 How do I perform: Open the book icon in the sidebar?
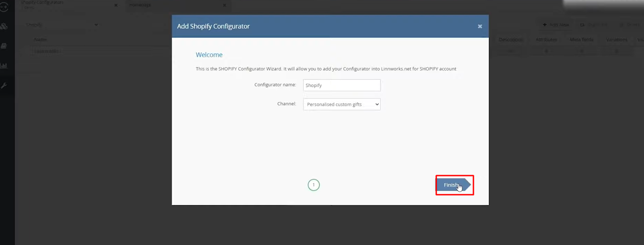pos(4,46)
